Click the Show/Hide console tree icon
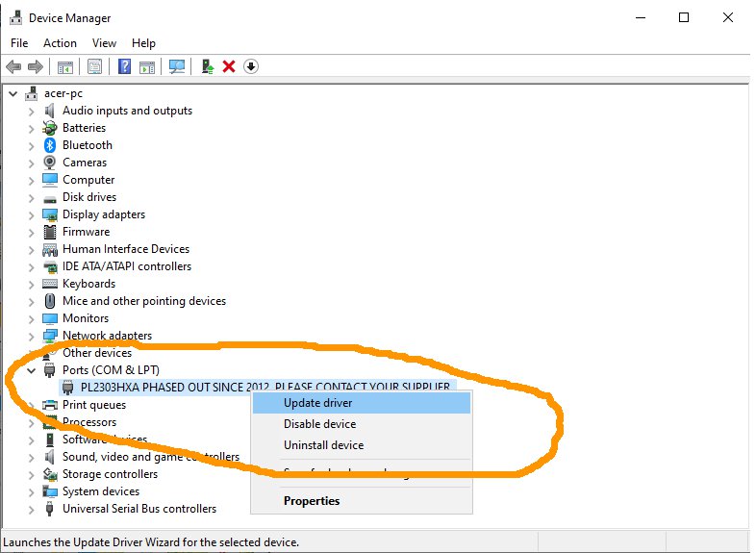Viewport: 756px width, 553px height. [65, 66]
